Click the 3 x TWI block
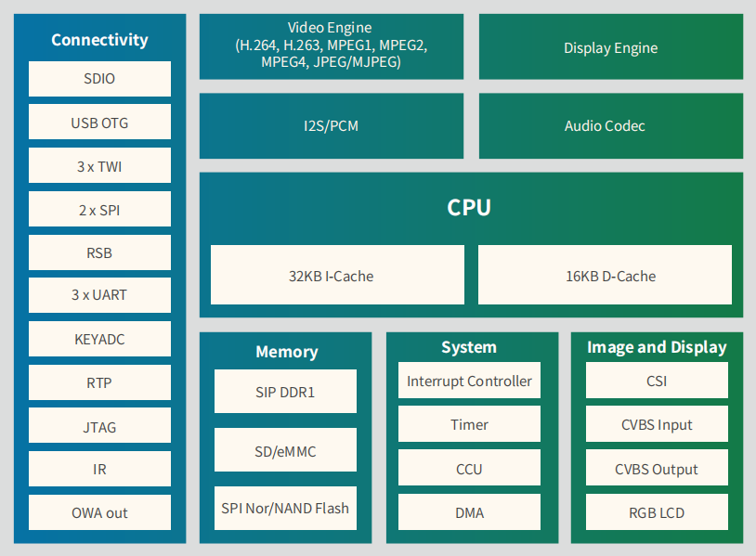756x556 pixels. [99, 165]
